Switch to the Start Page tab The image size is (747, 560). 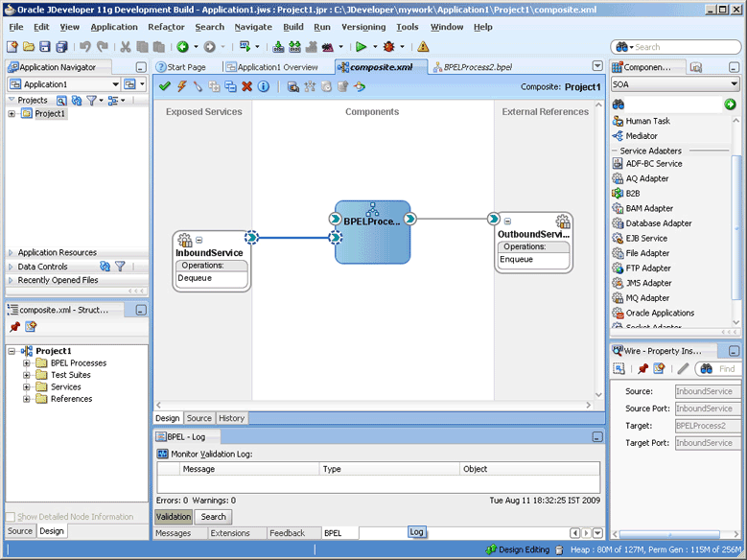click(181, 67)
